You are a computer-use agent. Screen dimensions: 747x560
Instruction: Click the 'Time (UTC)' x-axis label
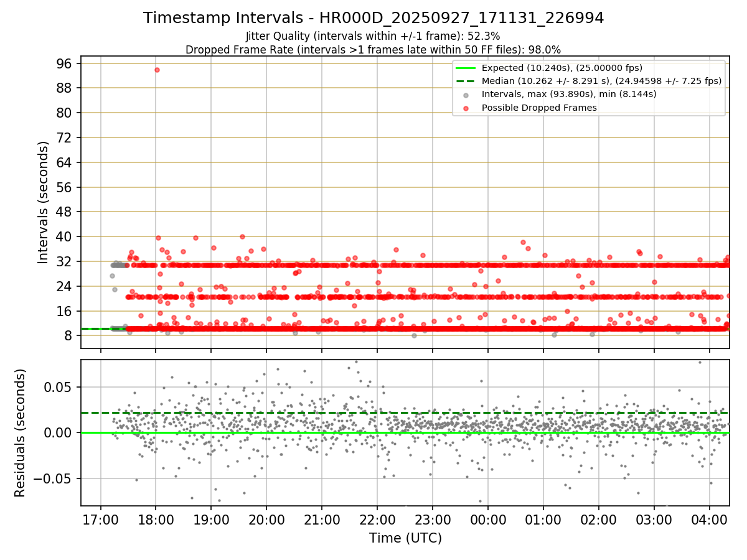pos(405,538)
